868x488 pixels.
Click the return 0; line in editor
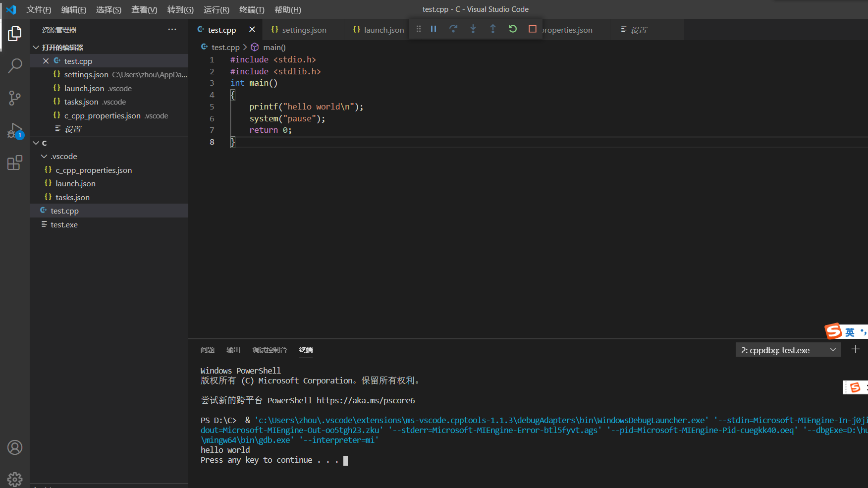tap(271, 130)
